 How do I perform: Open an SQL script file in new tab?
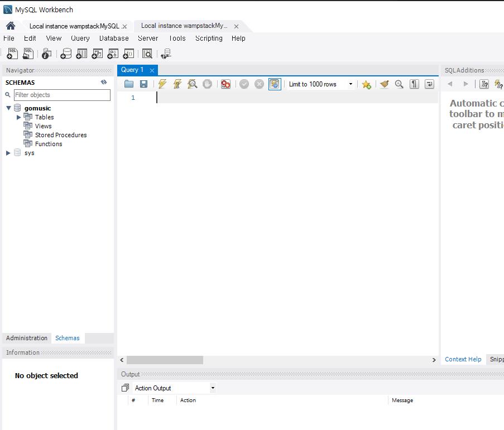click(28, 54)
